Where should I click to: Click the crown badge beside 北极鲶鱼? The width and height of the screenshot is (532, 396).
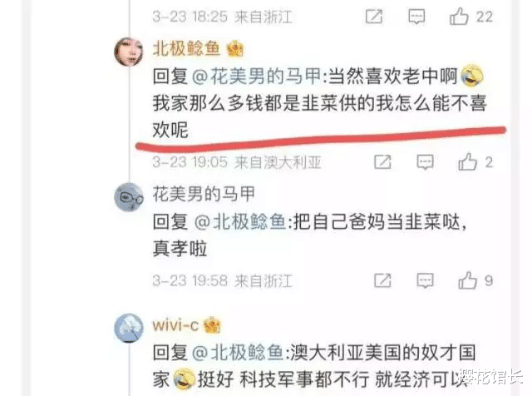235,48
